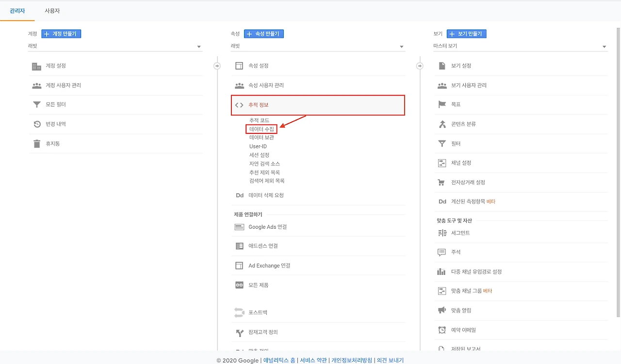The height and width of the screenshot is (364, 621).
Task: Open 데이터 보관 under 추적 정보
Action: (261, 138)
